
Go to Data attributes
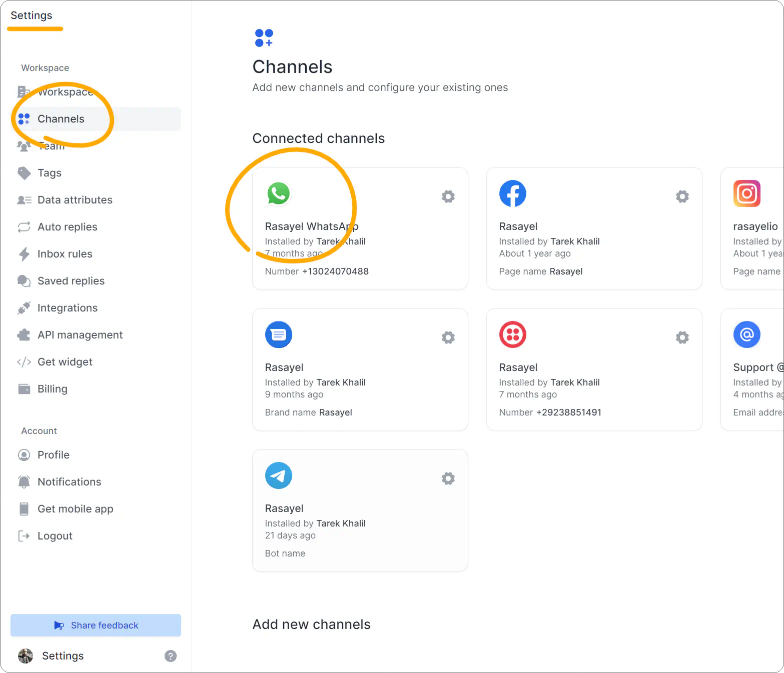pyautogui.click(x=96, y=200)
